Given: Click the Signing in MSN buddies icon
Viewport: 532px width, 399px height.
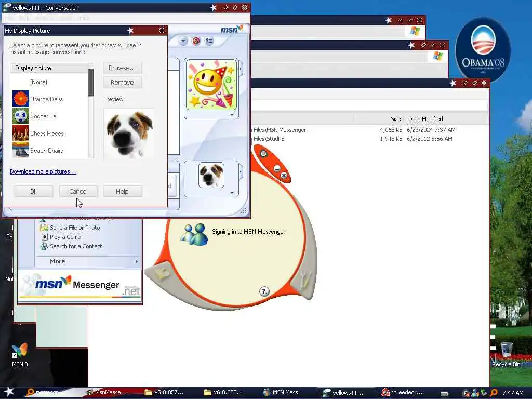Looking at the screenshot, I should (x=194, y=234).
